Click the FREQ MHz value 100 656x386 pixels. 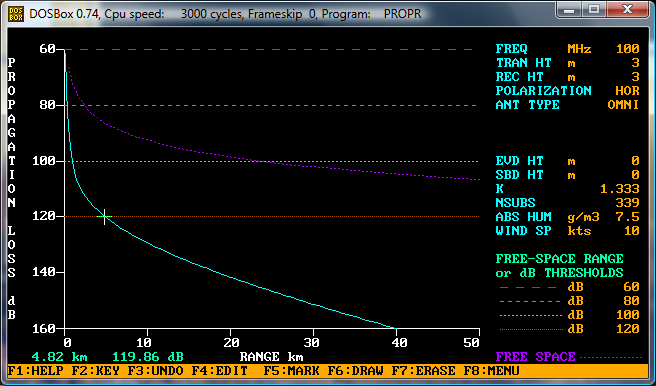628,49
